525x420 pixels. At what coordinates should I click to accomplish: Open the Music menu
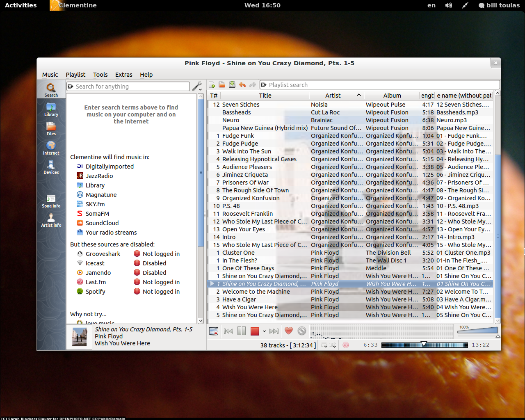50,75
